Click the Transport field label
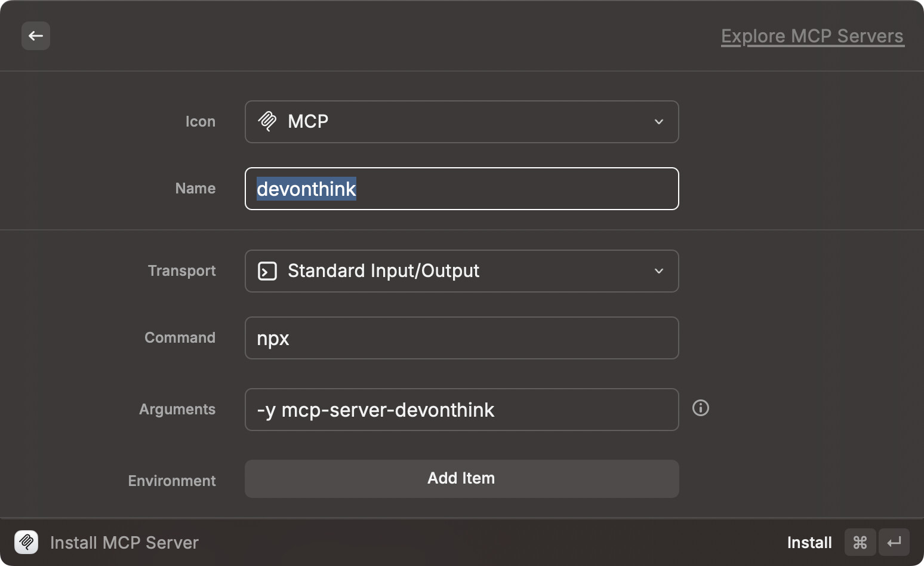The height and width of the screenshot is (566, 924). tap(181, 271)
